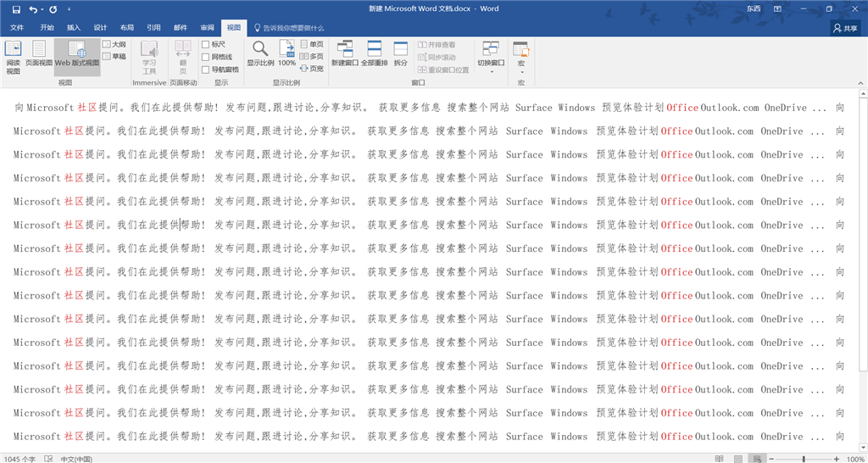This screenshot has height=463, width=868.
Task: Split the window with 拆分
Action: coord(400,56)
